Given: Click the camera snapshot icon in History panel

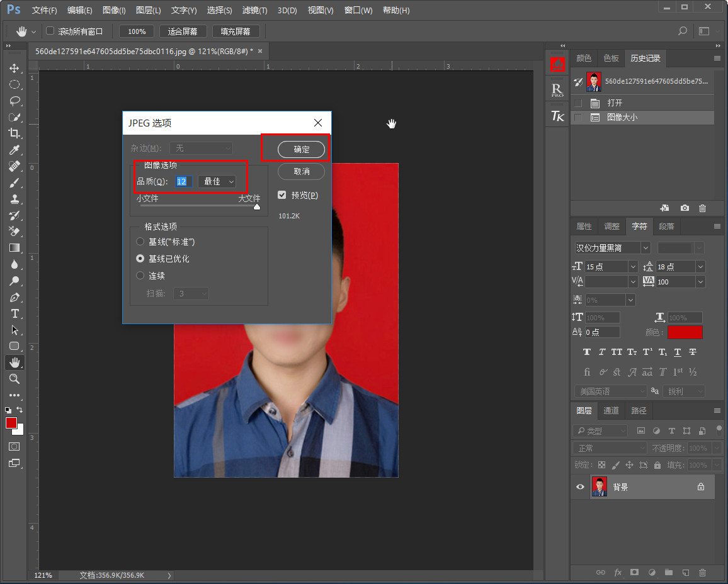Looking at the screenshot, I should click(x=685, y=208).
